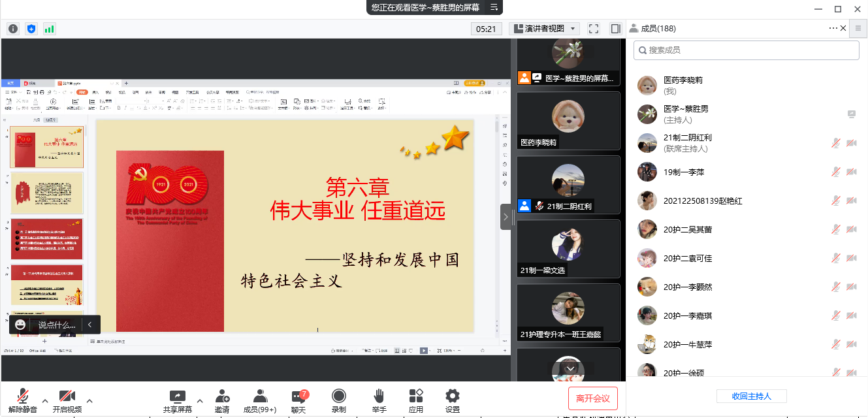
Task: Click the red Leave Meeting button
Action: [593, 398]
